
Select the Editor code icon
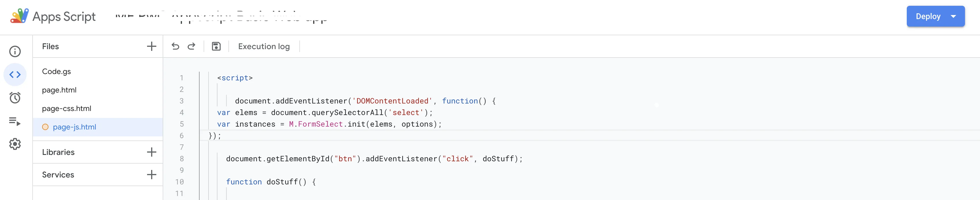(x=15, y=75)
